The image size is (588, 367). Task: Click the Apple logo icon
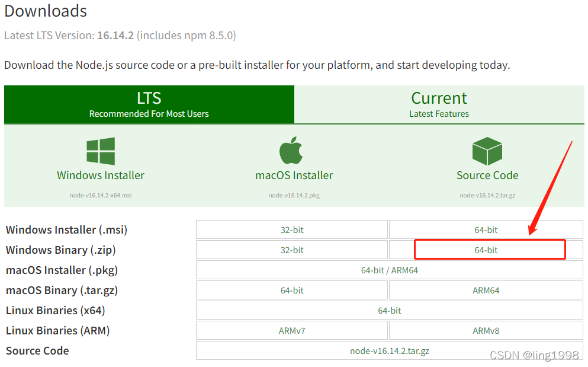[291, 150]
